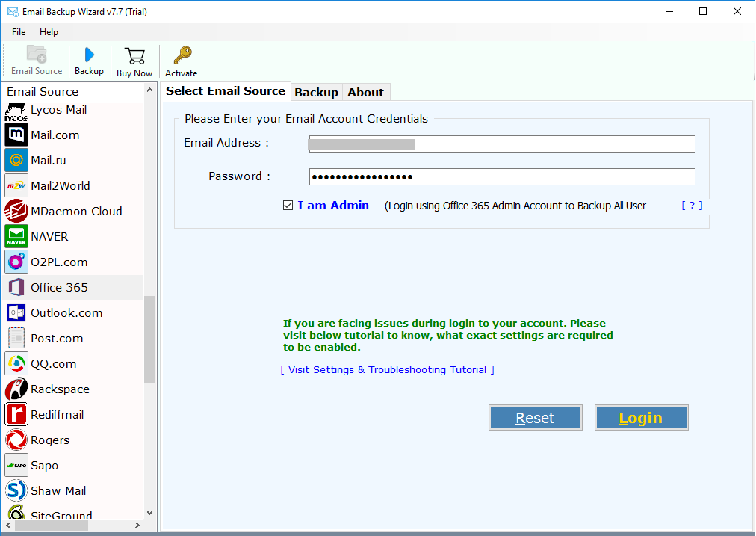Select the Sapo icon
The width and height of the screenshot is (756, 536).
[x=16, y=465]
